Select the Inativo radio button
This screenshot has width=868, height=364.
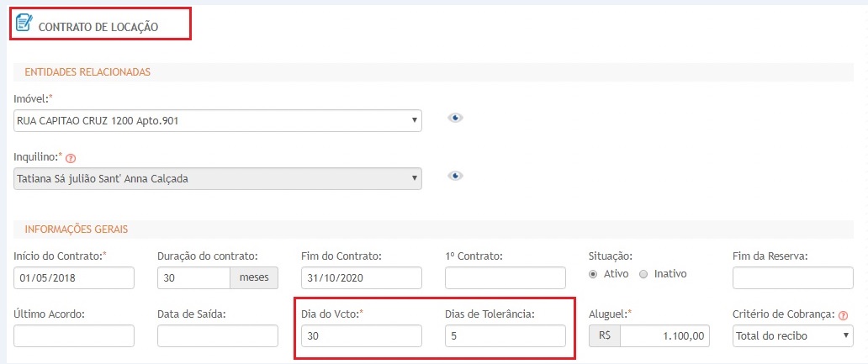[x=643, y=274]
